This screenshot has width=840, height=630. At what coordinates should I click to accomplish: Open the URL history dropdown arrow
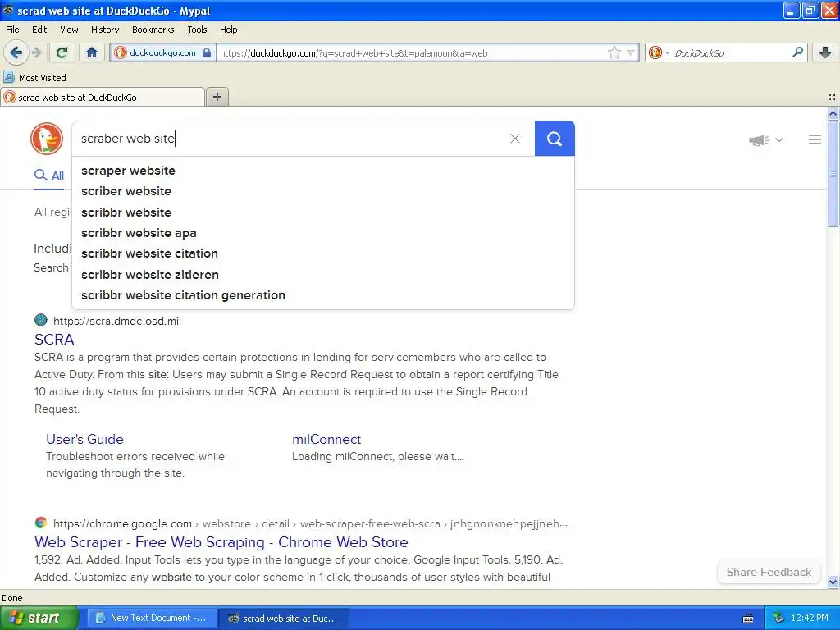coord(631,52)
